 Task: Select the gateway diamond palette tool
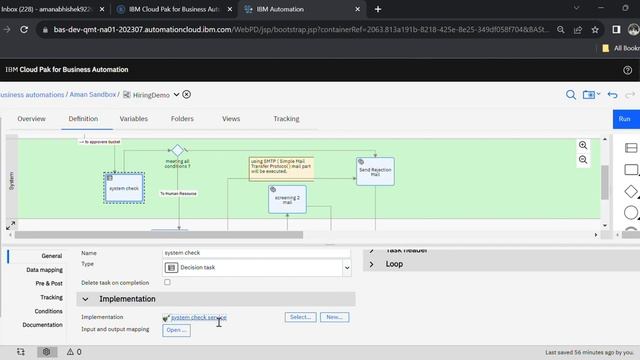[x=631, y=191]
